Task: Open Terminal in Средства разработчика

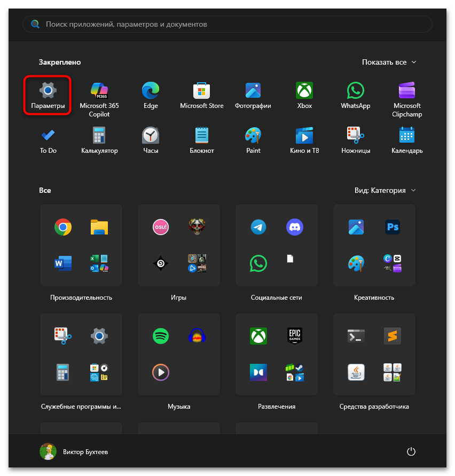Action: [x=356, y=336]
